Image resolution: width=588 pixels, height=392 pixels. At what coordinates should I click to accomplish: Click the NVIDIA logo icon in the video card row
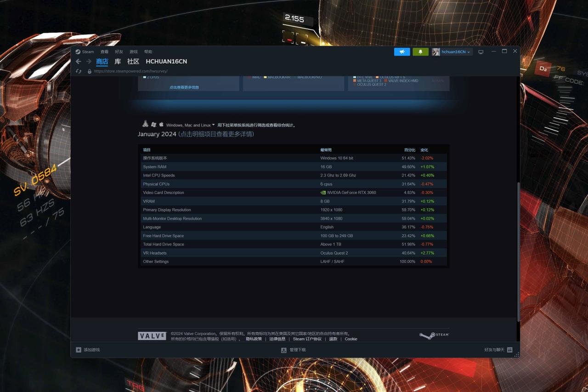(323, 193)
